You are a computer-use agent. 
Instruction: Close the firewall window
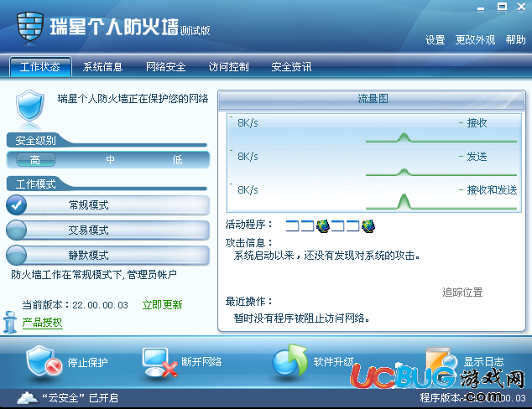point(521,7)
